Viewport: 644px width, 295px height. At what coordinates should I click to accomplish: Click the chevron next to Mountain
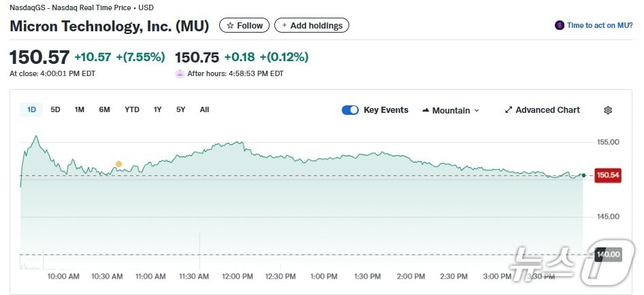click(477, 111)
